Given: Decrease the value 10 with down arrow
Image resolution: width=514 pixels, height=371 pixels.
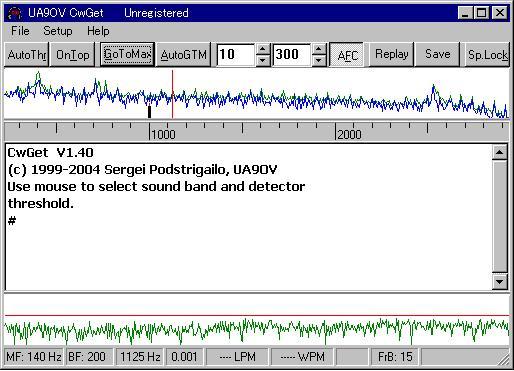Looking at the screenshot, I should [x=263, y=60].
